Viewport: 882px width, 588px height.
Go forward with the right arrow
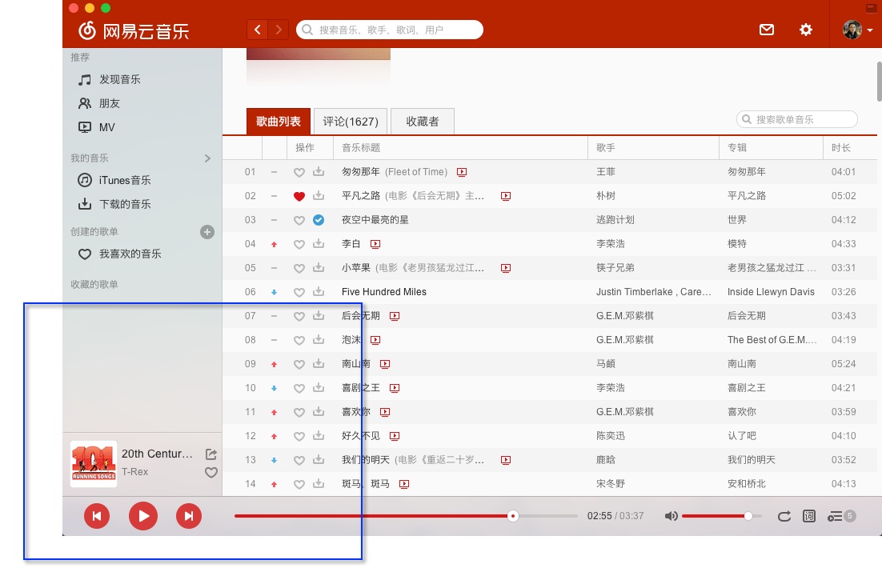click(x=279, y=30)
